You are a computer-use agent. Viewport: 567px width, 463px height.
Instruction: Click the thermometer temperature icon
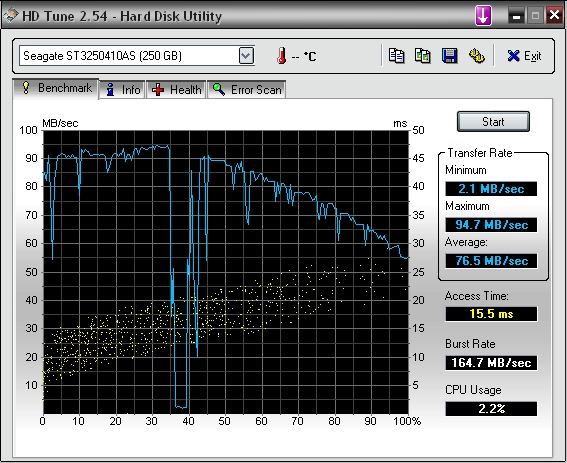pyautogui.click(x=281, y=56)
